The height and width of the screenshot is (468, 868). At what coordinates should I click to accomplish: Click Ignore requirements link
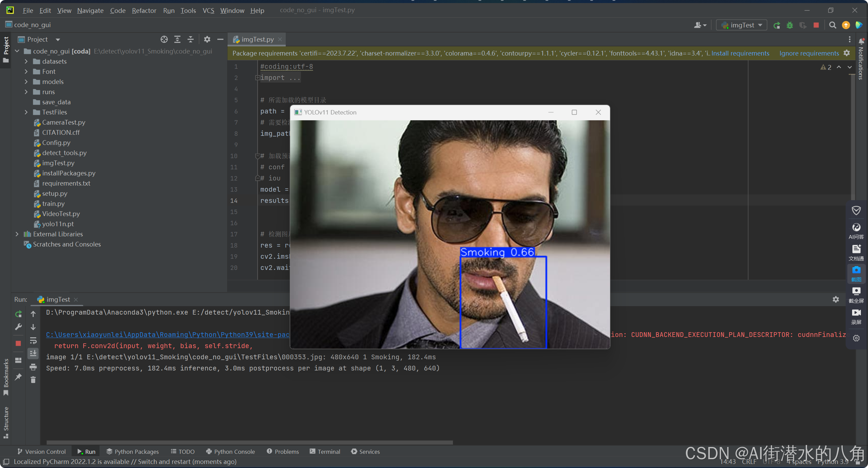click(x=809, y=53)
